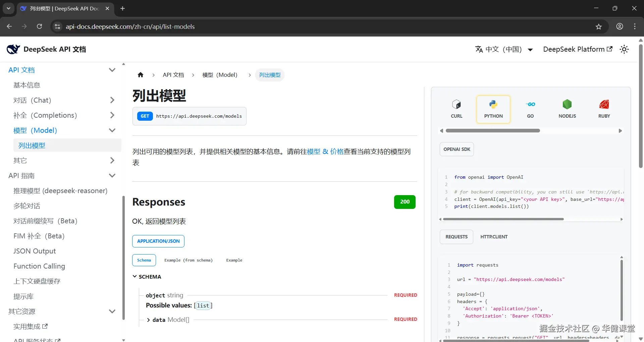This screenshot has height=342, width=644.
Task: Open the Function Calling guide
Action: [39, 266]
